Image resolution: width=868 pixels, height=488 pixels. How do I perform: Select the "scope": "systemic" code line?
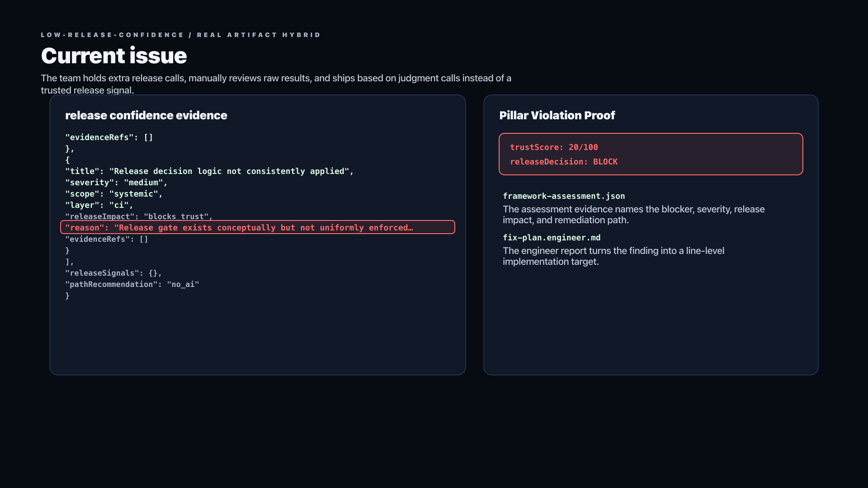[x=114, y=194]
